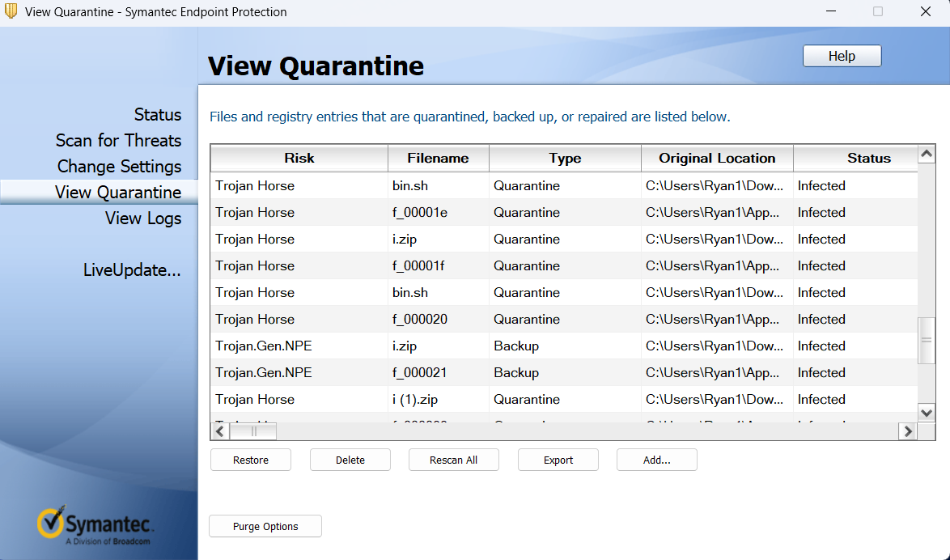Click Infected status in i (1).zip row
Image resolution: width=950 pixels, height=560 pixels.
pos(821,400)
